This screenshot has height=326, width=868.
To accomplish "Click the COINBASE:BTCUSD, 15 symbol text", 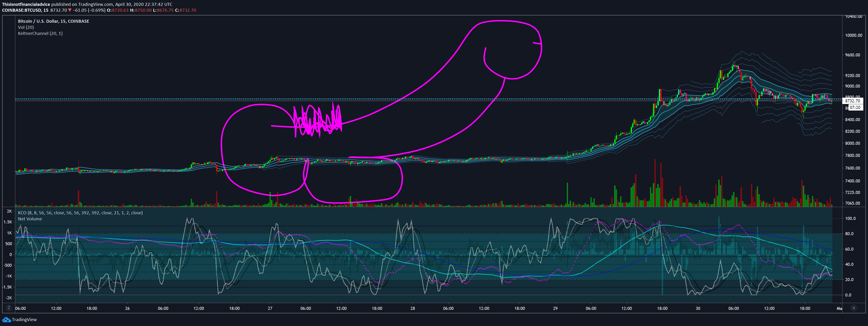I will click(x=25, y=10).
